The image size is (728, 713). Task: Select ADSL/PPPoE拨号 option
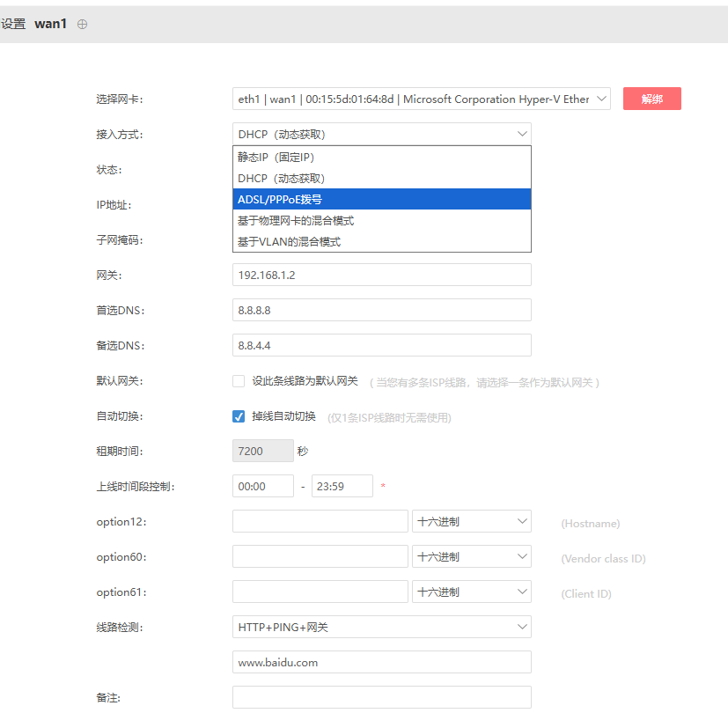coord(382,199)
